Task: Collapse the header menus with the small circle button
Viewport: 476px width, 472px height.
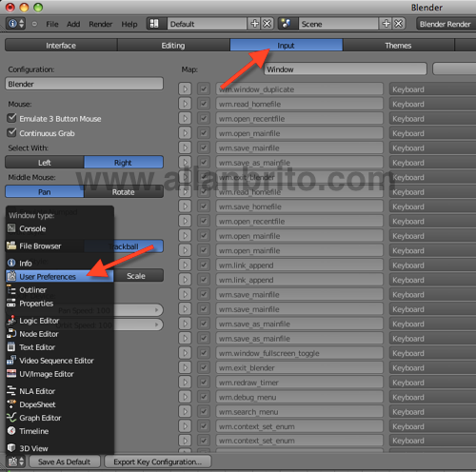Action: point(34,24)
